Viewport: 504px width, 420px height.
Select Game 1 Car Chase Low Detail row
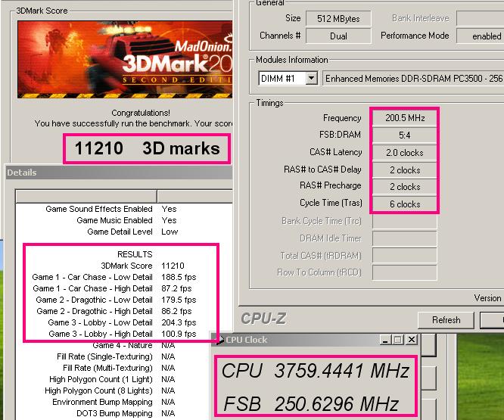pos(124,277)
